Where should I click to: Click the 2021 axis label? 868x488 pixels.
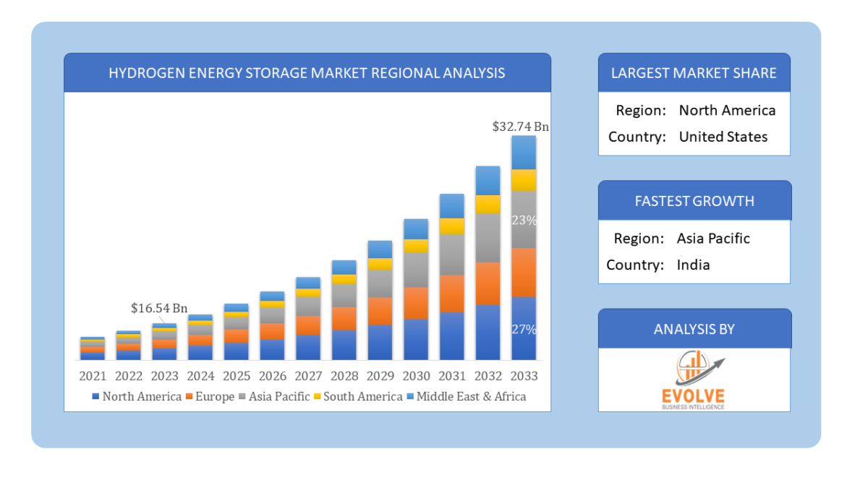pyautogui.click(x=93, y=377)
